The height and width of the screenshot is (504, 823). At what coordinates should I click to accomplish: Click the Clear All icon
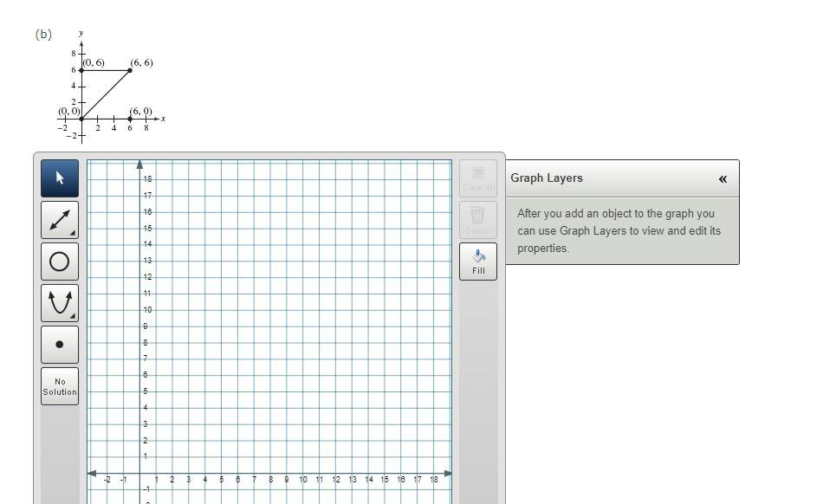476,178
